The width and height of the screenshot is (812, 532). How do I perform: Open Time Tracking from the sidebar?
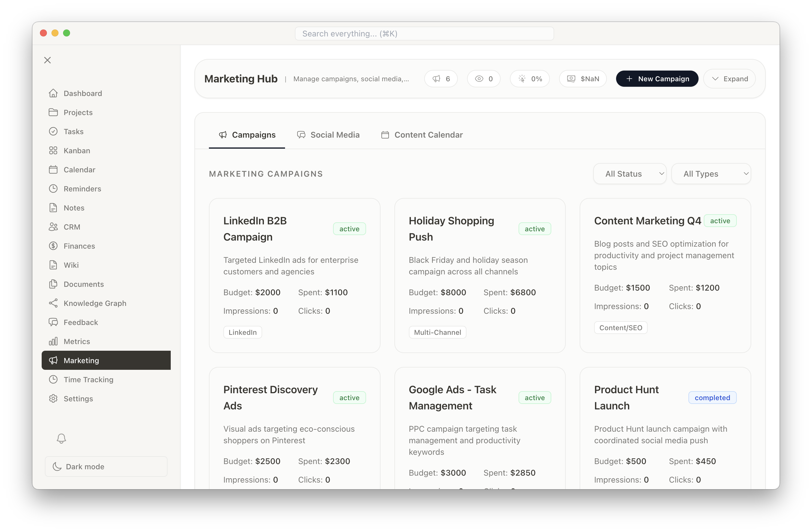[x=106, y=379]
